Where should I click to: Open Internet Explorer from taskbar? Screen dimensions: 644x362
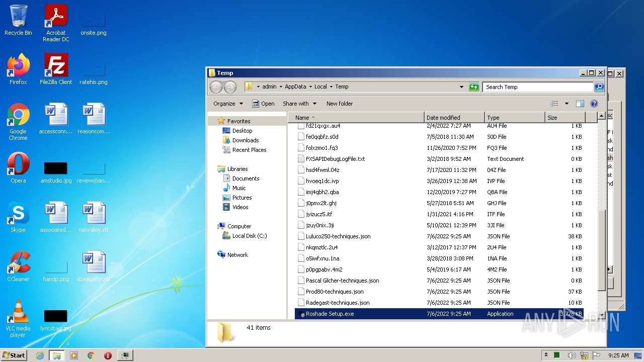(x=40, y=355)
